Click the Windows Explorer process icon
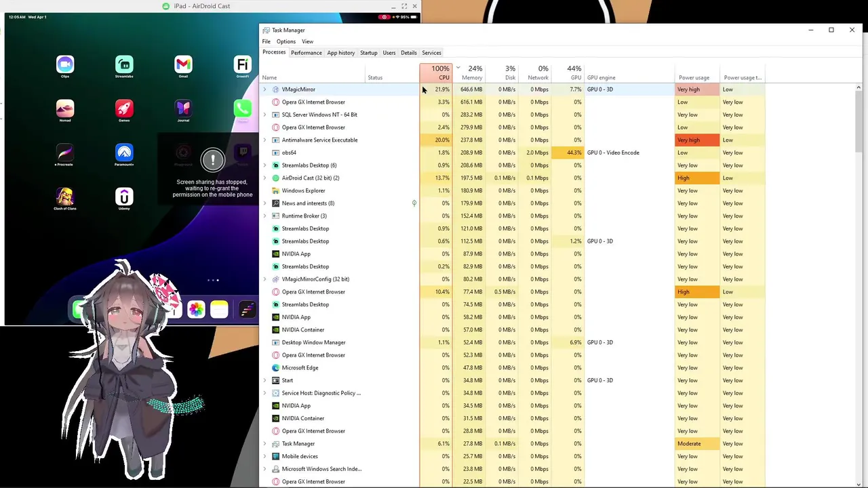868x488 pixels. coord(275,190)
